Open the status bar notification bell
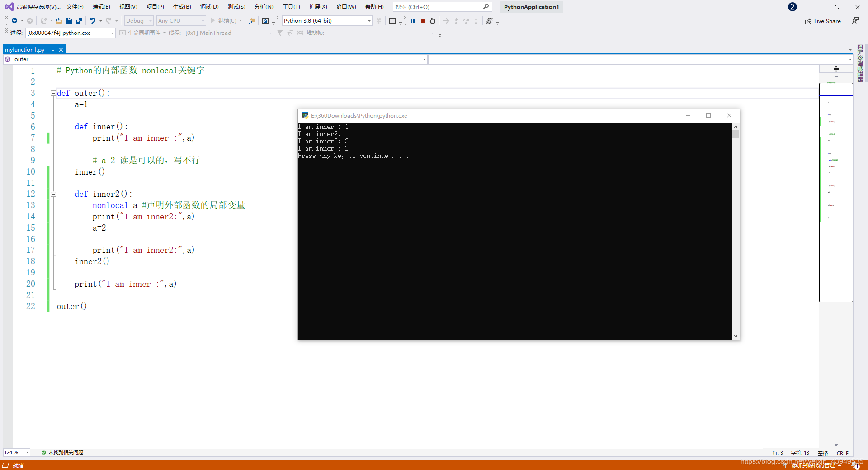868x470 pixels. coord(855,465)
